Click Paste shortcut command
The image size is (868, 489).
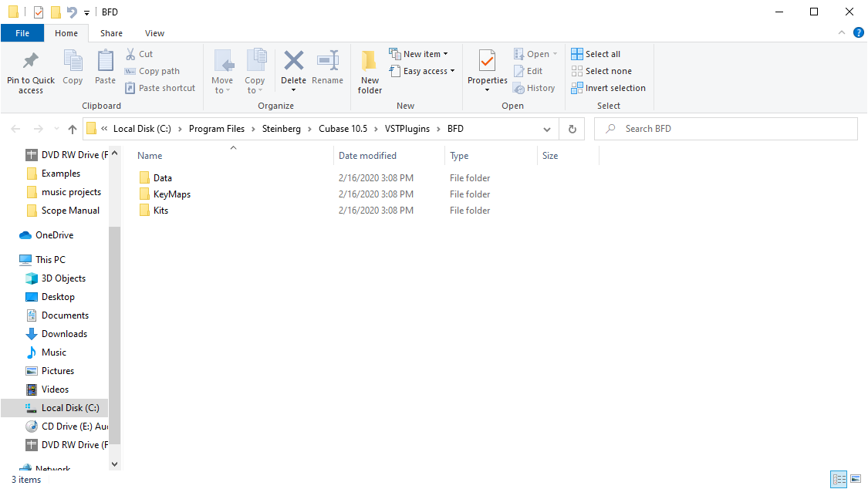tap(160, 88)
